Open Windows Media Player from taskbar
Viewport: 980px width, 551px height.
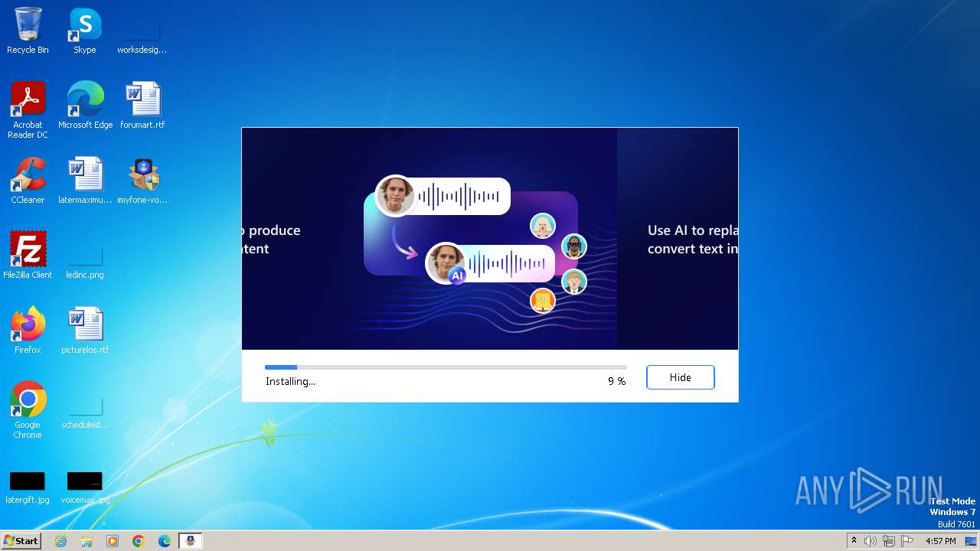point(113,541)
